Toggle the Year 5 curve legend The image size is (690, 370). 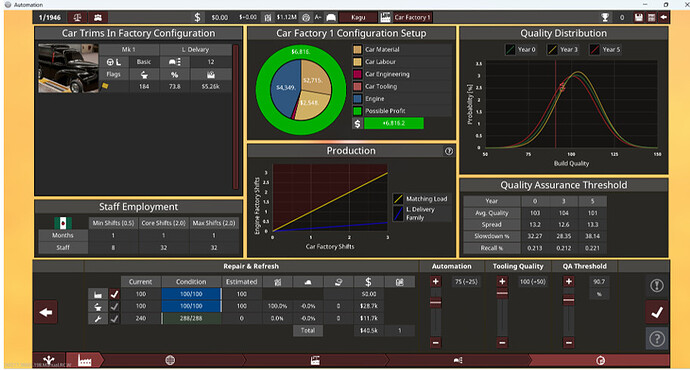click(x=606, y=49)
